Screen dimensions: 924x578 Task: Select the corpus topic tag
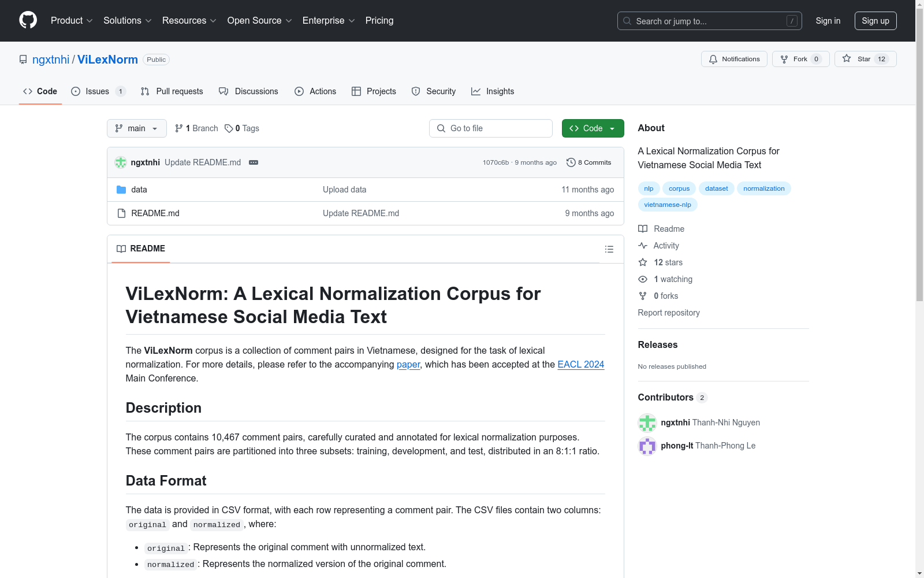679,188
